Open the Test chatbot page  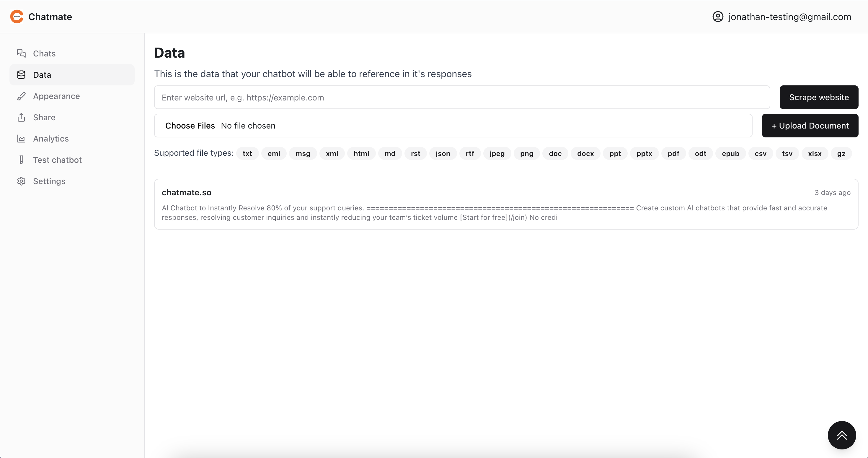coord(57,160)
